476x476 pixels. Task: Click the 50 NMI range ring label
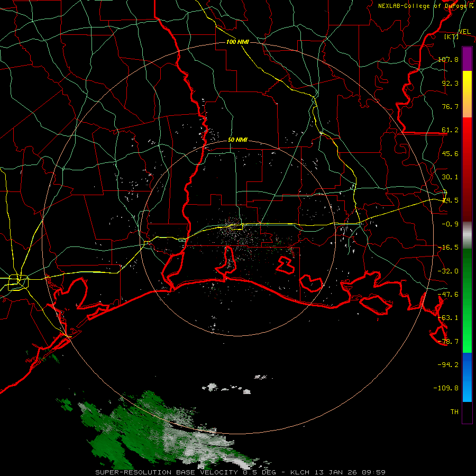[x=237, y=140]
